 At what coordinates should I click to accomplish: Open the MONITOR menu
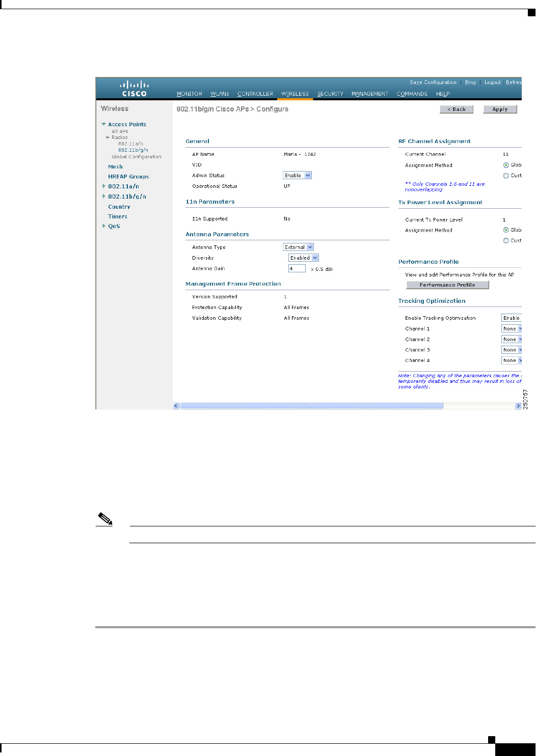click(190, 94)
